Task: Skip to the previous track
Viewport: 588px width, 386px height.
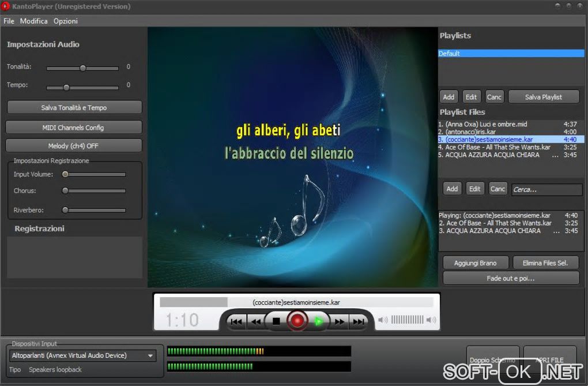Action: tap(236, 321)
